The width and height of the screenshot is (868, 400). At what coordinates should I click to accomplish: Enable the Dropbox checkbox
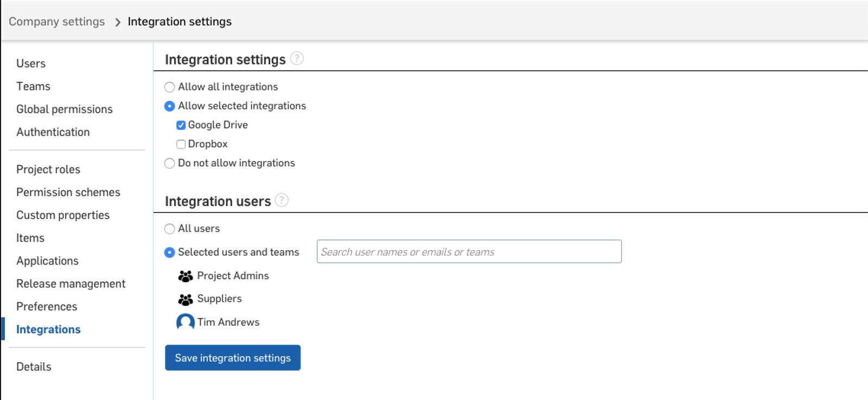pyautogui.click(x=181, y=144)
